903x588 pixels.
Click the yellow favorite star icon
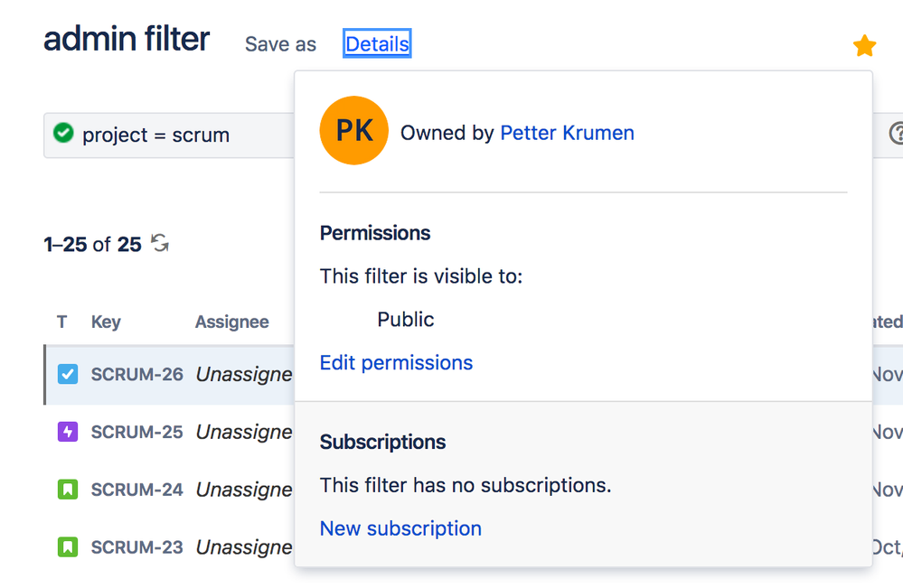(864, 46)
